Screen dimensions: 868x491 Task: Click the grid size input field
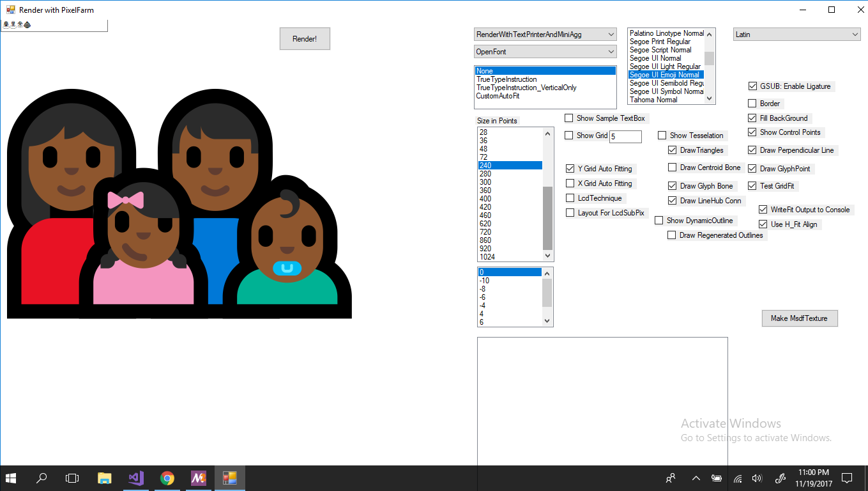click(625, 136)
